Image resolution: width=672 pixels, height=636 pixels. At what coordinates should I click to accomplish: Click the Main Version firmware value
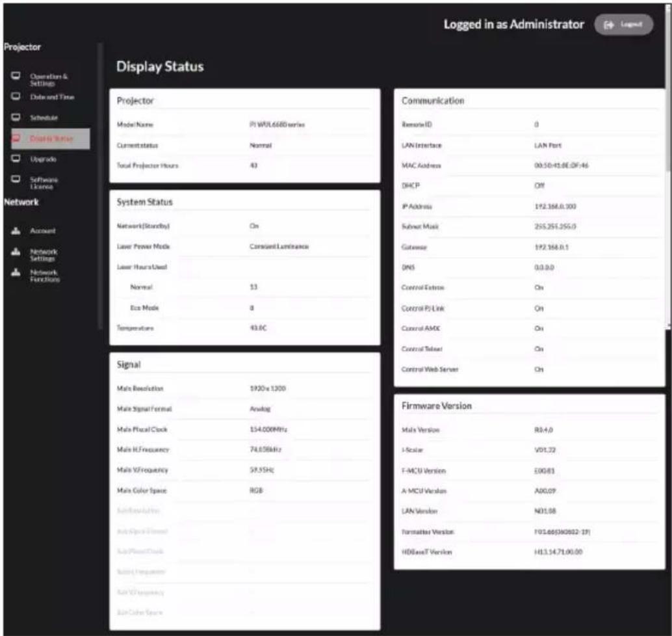(543, 430)
